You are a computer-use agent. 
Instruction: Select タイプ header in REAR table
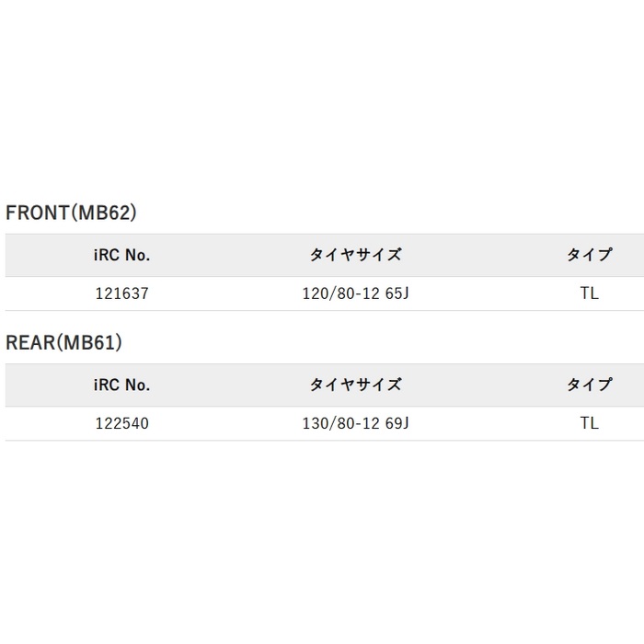coord(590,385)
